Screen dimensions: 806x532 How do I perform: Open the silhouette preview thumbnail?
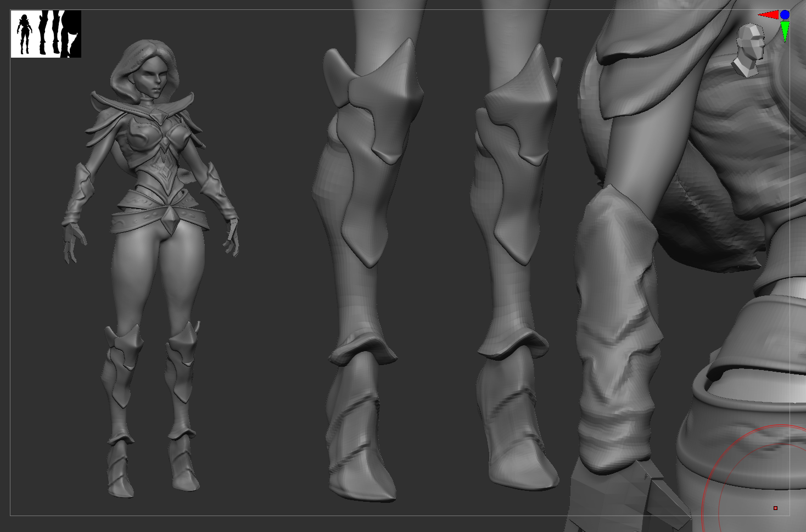point(46,34)
